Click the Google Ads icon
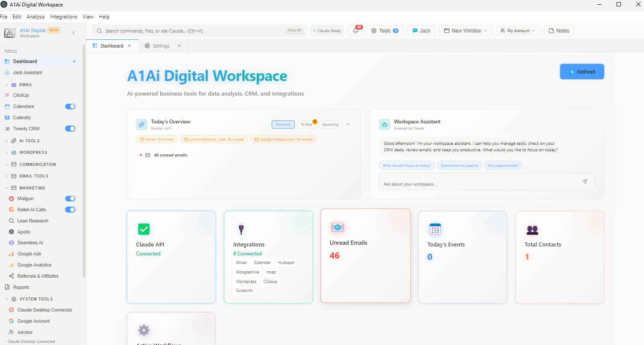 tap(12, 254)
